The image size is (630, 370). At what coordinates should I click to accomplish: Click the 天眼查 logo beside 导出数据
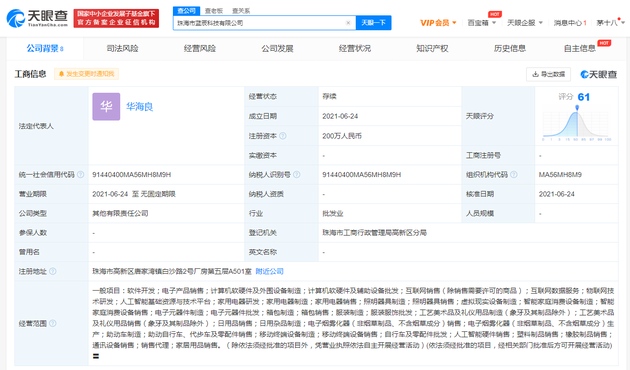599,74
